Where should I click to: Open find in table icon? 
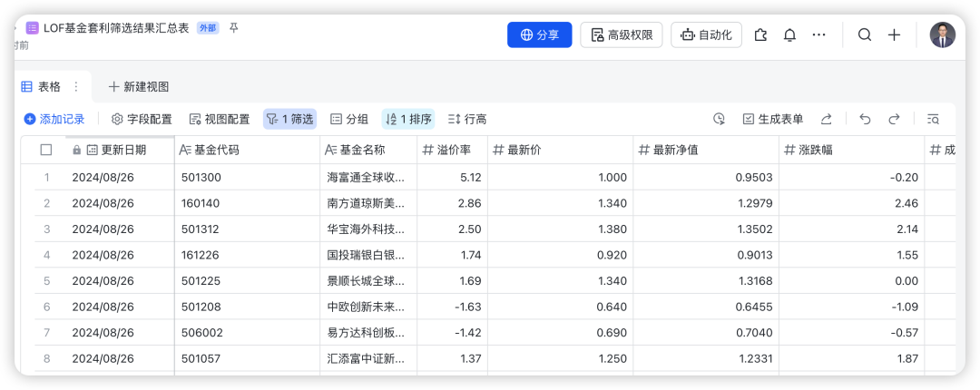pos(933,119)
